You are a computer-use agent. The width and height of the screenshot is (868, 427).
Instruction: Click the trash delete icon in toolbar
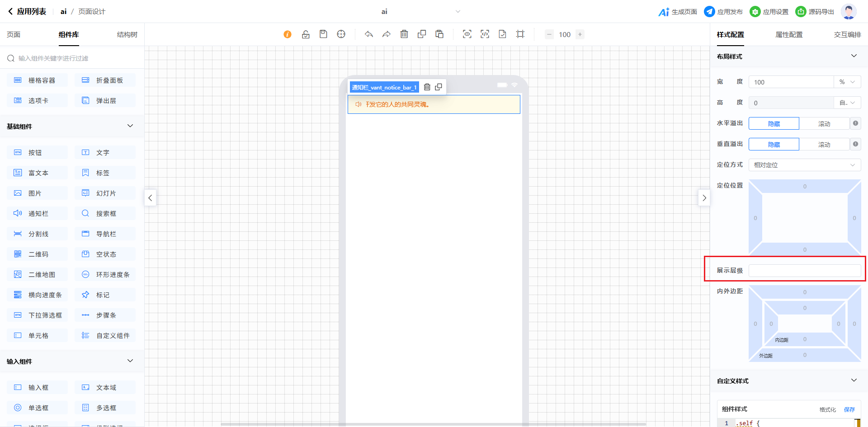[x=404, y=34]
